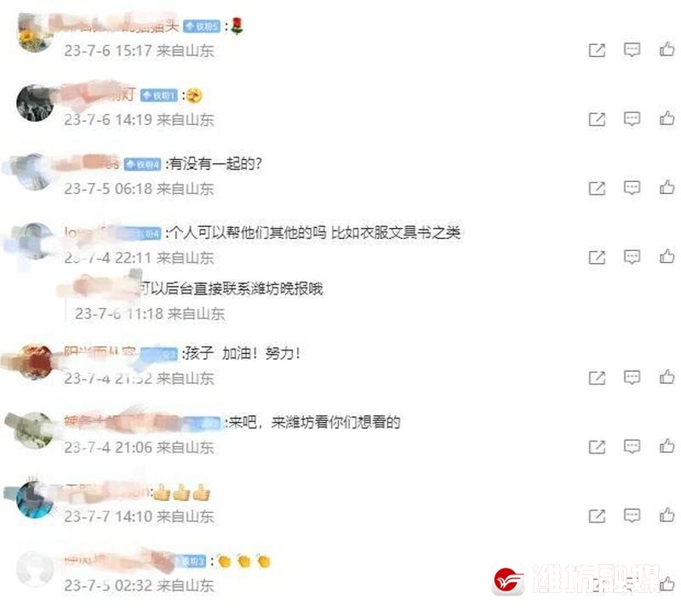
Task: Like the '来吧,来潍坊看你们想看的' comment
Action: point(667,445)
